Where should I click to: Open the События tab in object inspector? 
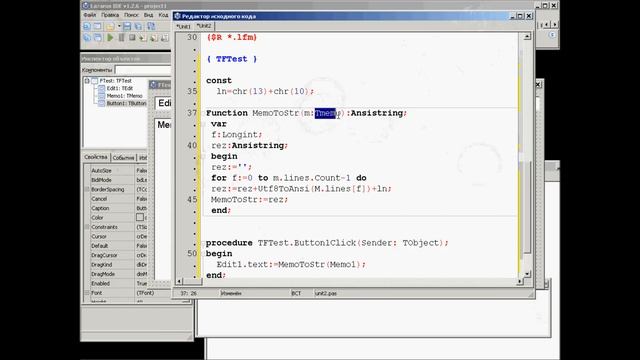pyautogui.click(x=123, y=158)
